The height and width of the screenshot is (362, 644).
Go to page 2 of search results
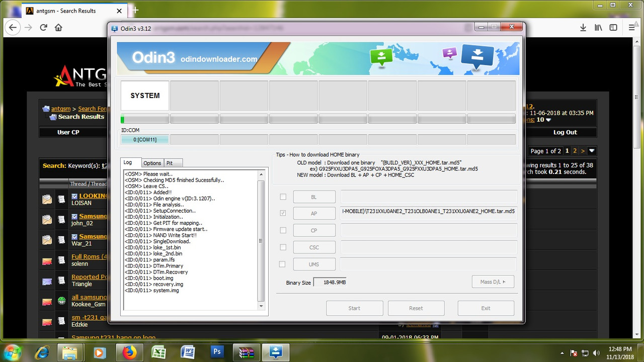[575, 151]
